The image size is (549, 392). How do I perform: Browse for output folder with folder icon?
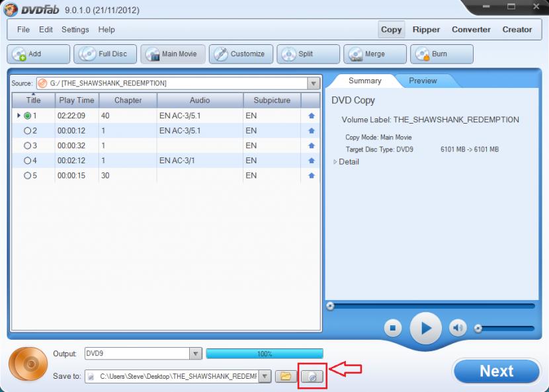286,376
